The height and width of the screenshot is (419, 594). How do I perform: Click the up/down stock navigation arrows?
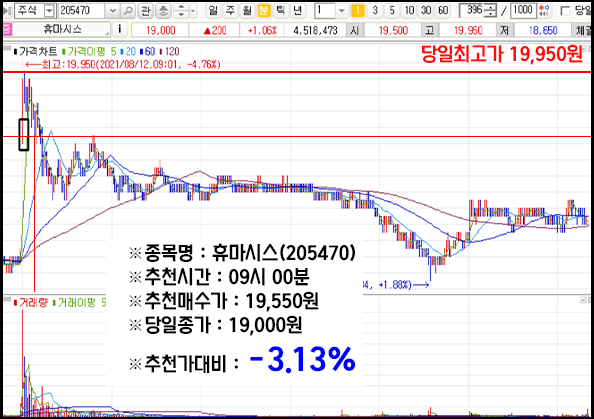pyautogui.click(x=181, y=11)
